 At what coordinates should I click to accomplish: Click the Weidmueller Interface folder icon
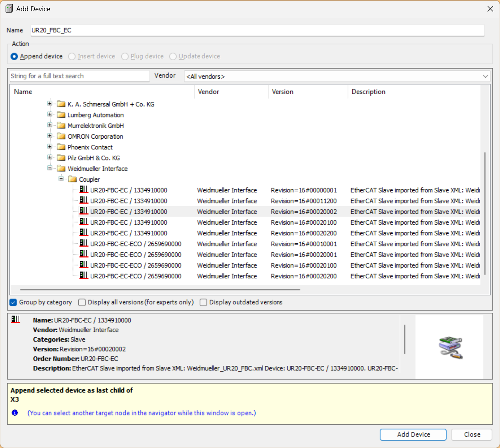(61, 168)
